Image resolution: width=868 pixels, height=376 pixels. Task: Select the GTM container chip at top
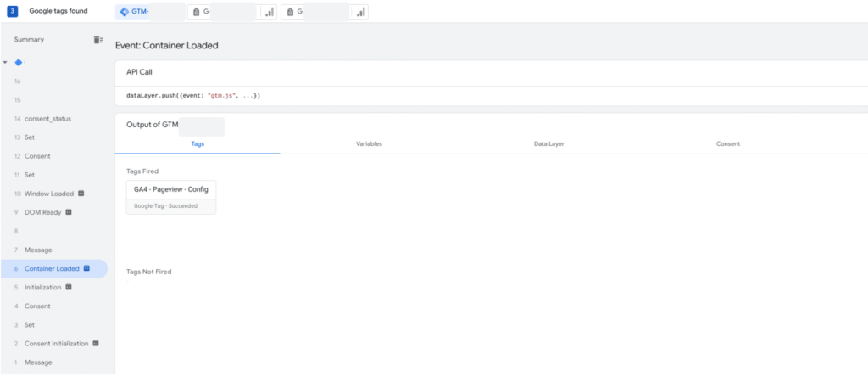click(150, 12)
